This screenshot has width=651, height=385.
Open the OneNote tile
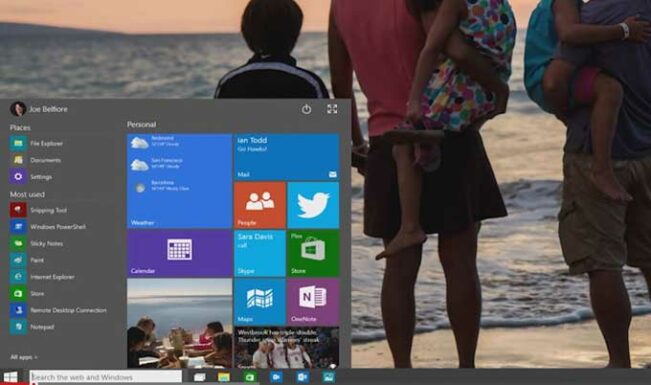click(313, 302)
